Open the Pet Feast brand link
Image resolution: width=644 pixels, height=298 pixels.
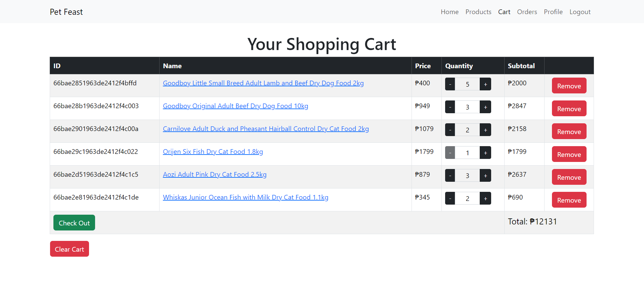pyautogui.click(x=66, y=12)
